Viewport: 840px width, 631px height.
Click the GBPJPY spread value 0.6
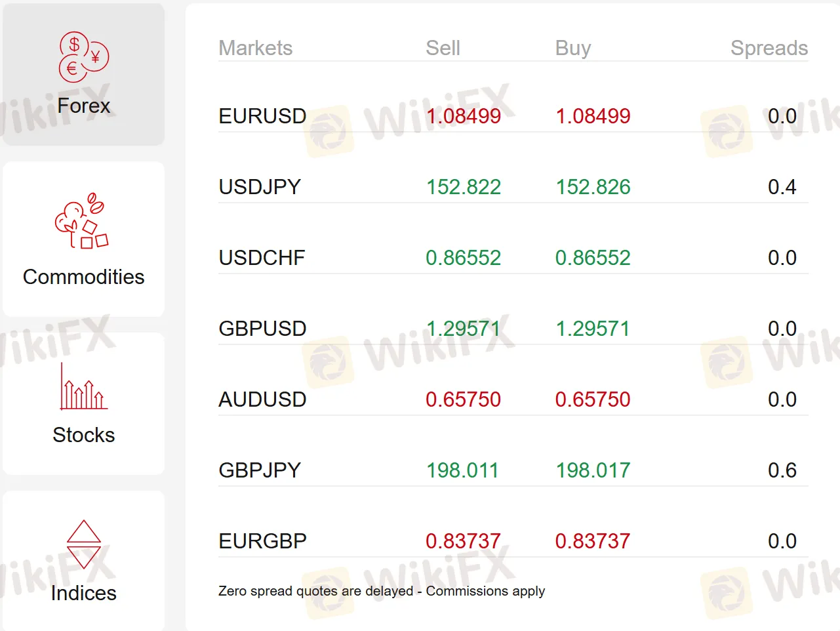(782, 470)
